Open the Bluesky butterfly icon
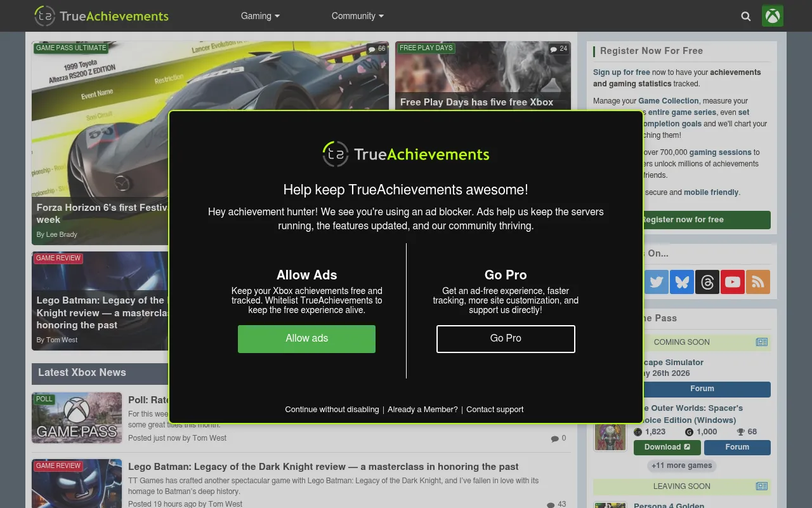Screen dimensions: 812x508 tap(682, 282)
